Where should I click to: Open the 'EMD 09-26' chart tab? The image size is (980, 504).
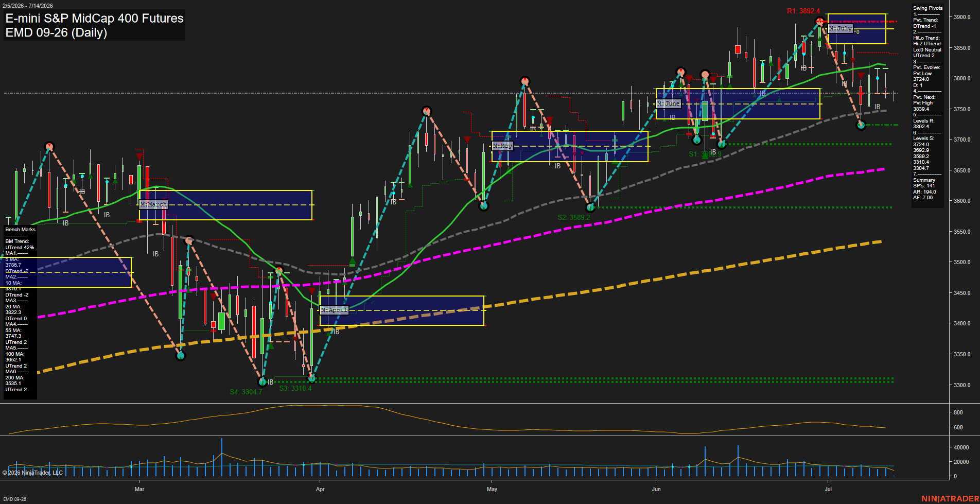(x=14, y=499)
